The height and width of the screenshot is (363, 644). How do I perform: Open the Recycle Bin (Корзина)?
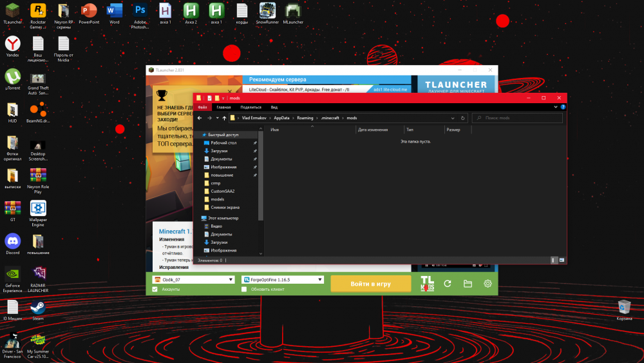[x=624, y=310]
